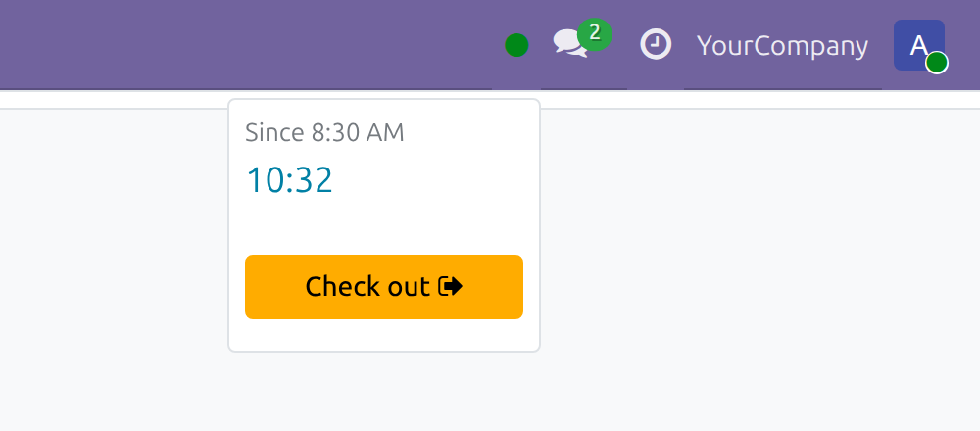Click the unread messages badge showing 2
The width and height of the screenshot is (980, 431).
click(595, 33)
